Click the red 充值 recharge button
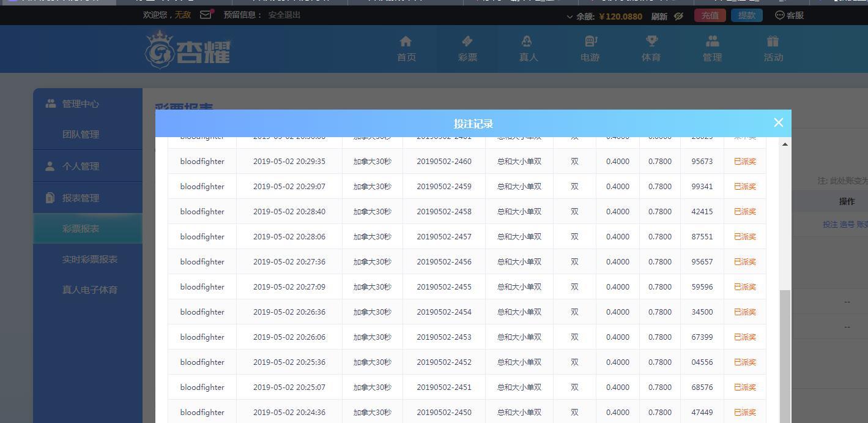 click(x=710, y=15)
